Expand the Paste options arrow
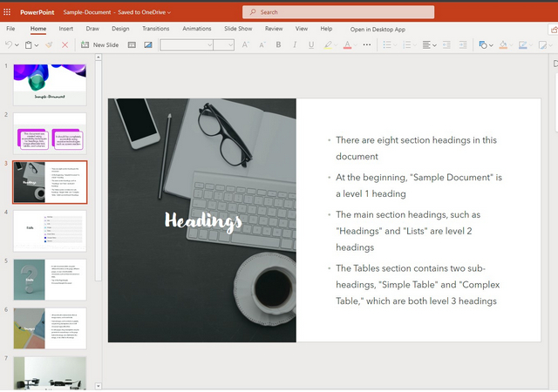558x392 pixels. pos(37,45)
